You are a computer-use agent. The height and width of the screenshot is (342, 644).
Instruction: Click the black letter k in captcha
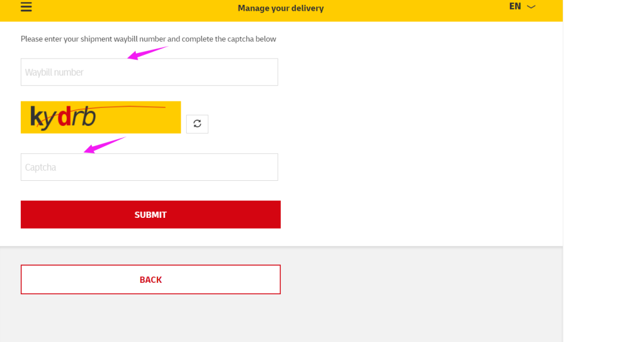(36, 117)
